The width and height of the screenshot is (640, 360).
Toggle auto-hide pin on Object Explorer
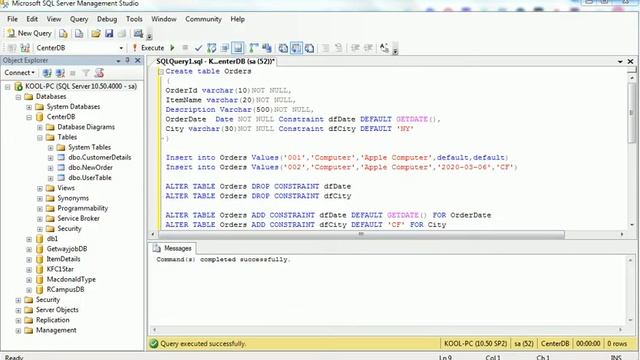click(x=127, y=60)
